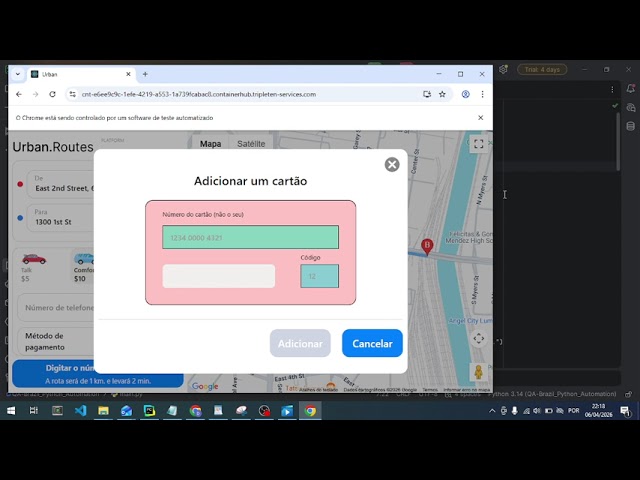Open Task View on taskbar
640x480 pixels.
[34, 411]
